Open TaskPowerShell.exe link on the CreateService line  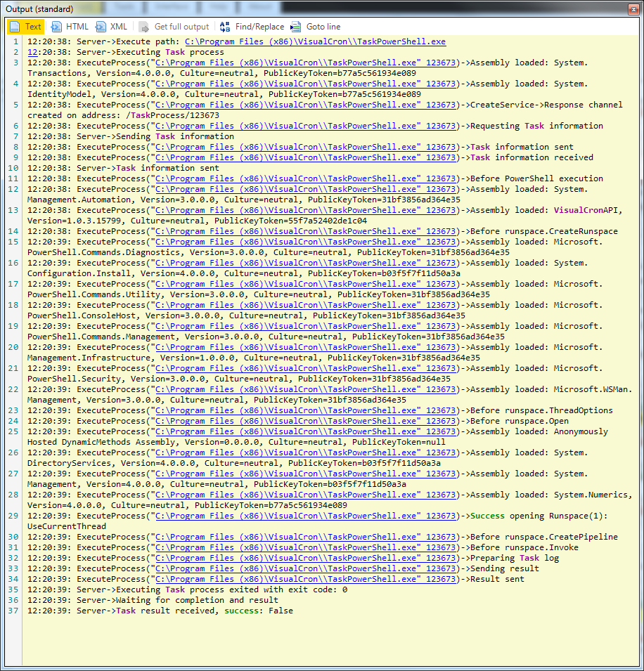pyautogui.click(x=307, y=105)
